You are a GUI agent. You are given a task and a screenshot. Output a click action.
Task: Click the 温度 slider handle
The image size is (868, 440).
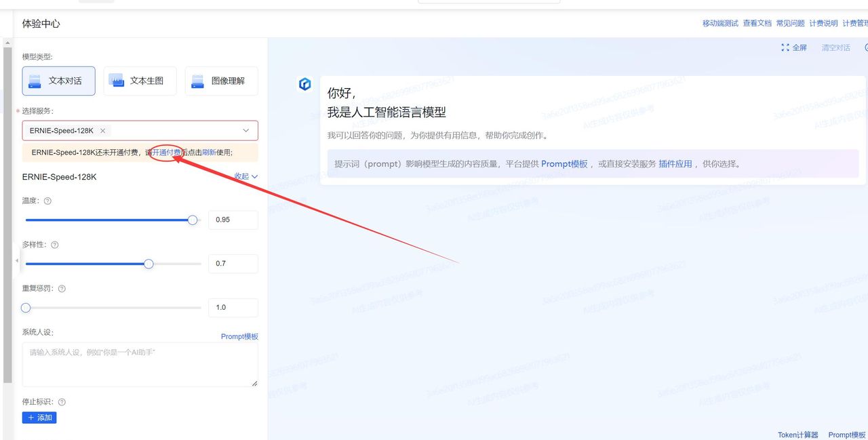[193, 220]
